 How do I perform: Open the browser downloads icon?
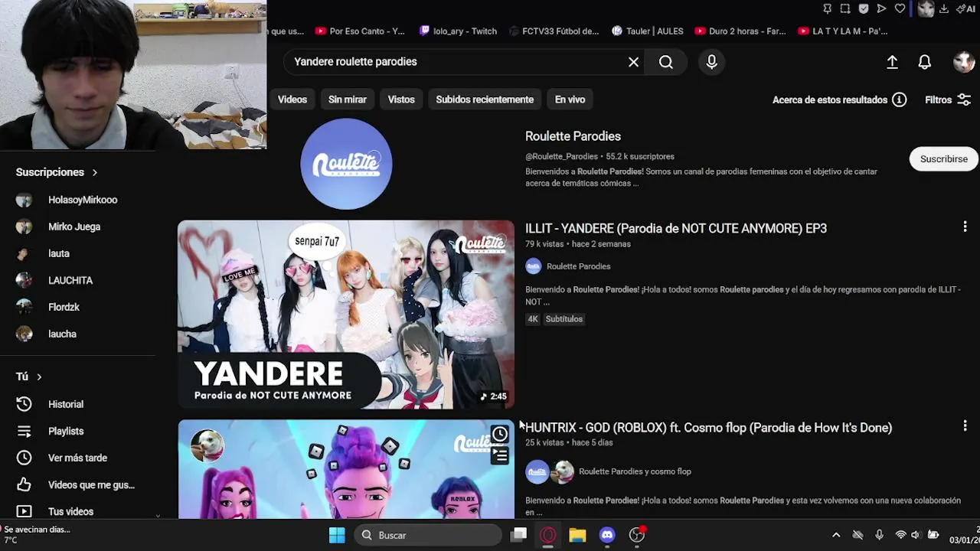tap(944, 9)
